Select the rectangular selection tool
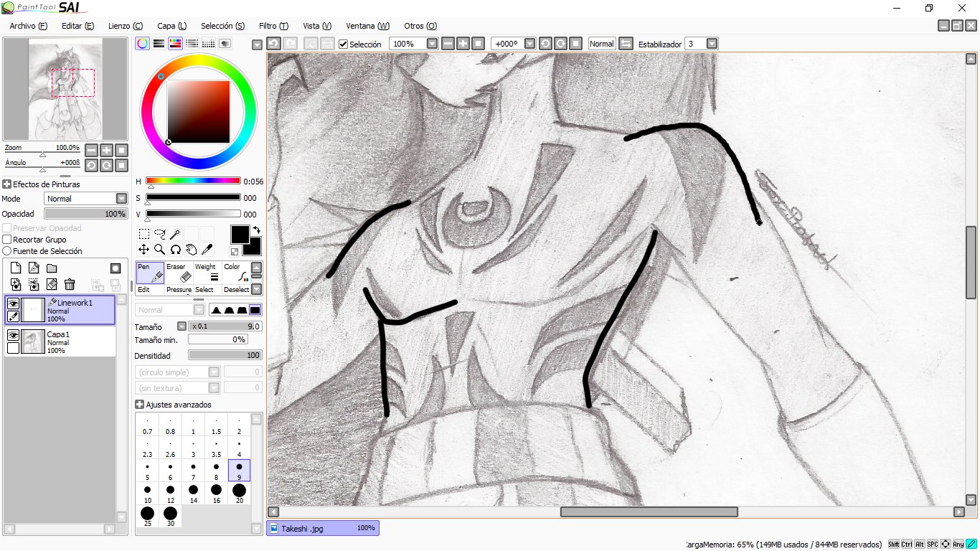 tap(143, 233)
